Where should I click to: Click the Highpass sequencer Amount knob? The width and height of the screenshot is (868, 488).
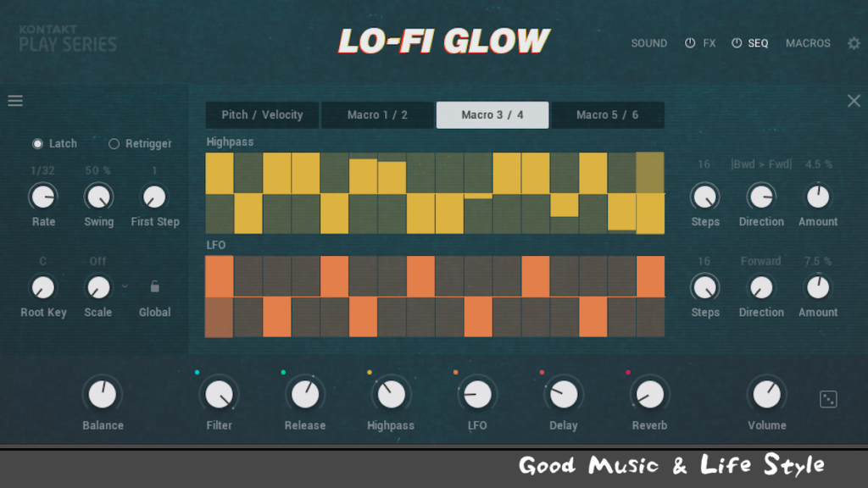coord(818,197)
